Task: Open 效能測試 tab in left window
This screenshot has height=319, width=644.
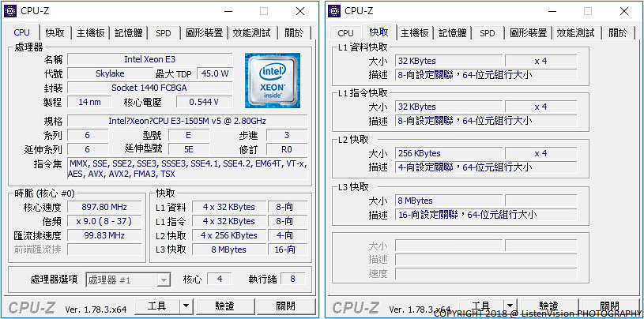Action: (x=251, y=33)
